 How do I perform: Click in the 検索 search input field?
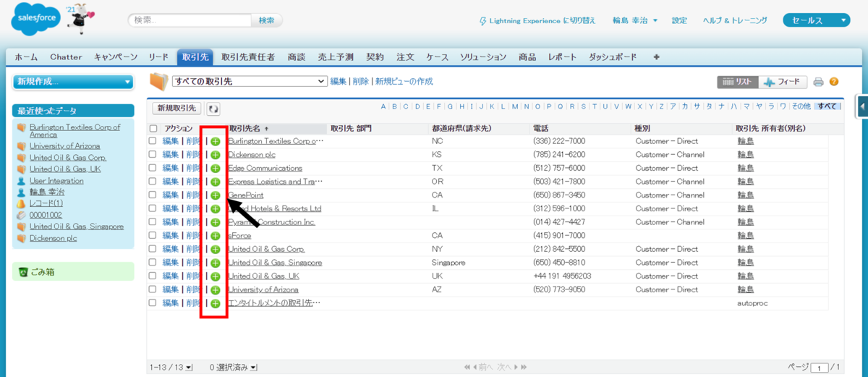[191, 20]
